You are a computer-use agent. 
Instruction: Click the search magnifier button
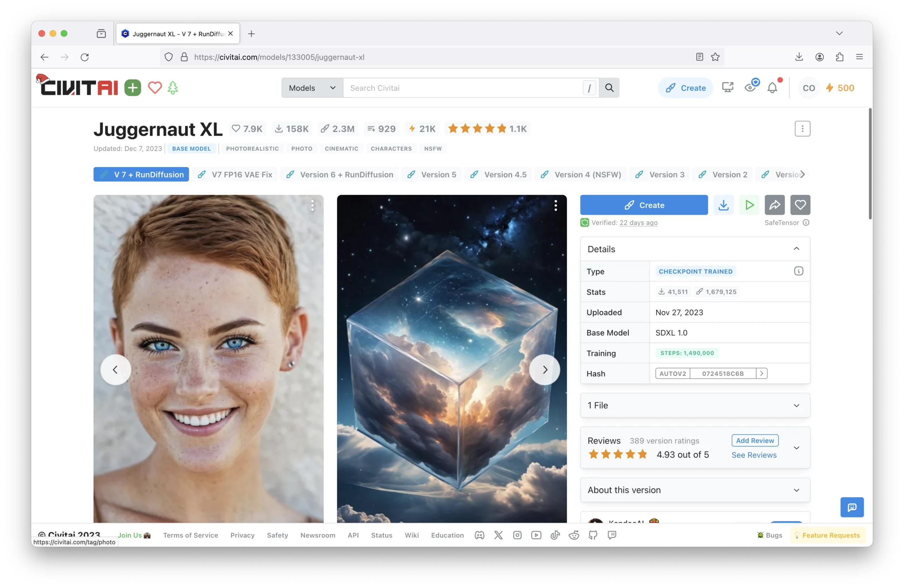[609, 88]
